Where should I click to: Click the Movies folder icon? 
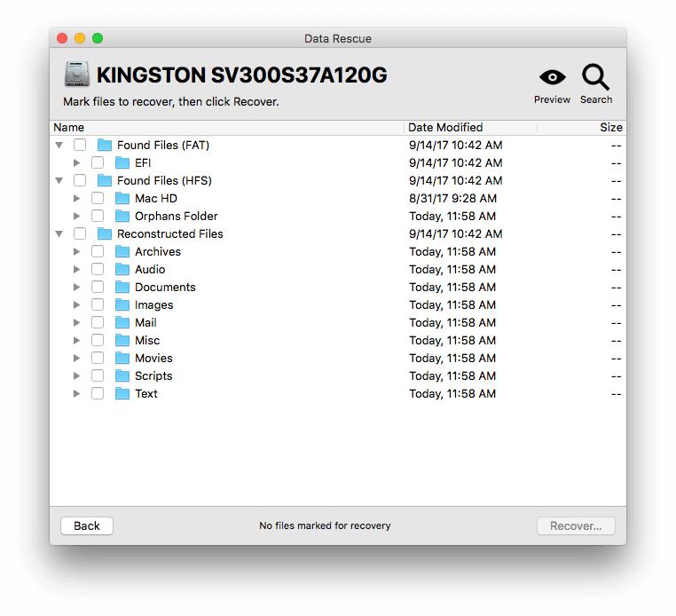pos(122,358)
